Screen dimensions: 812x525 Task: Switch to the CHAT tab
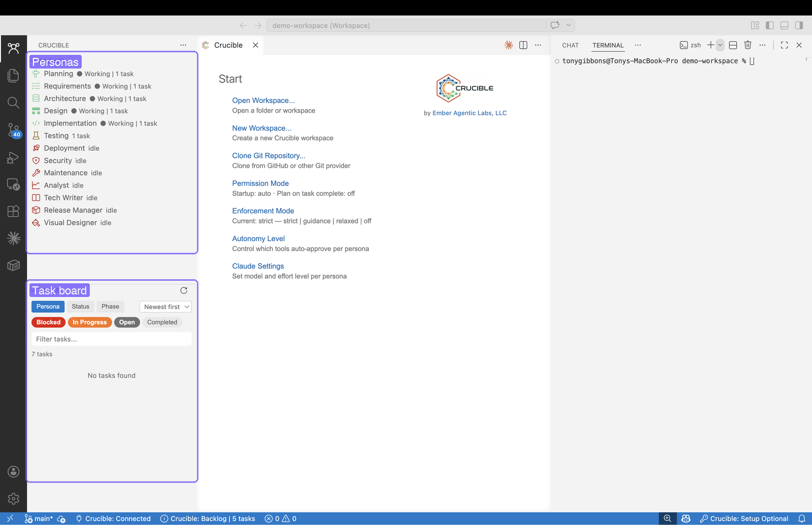[x=569, y=45]
